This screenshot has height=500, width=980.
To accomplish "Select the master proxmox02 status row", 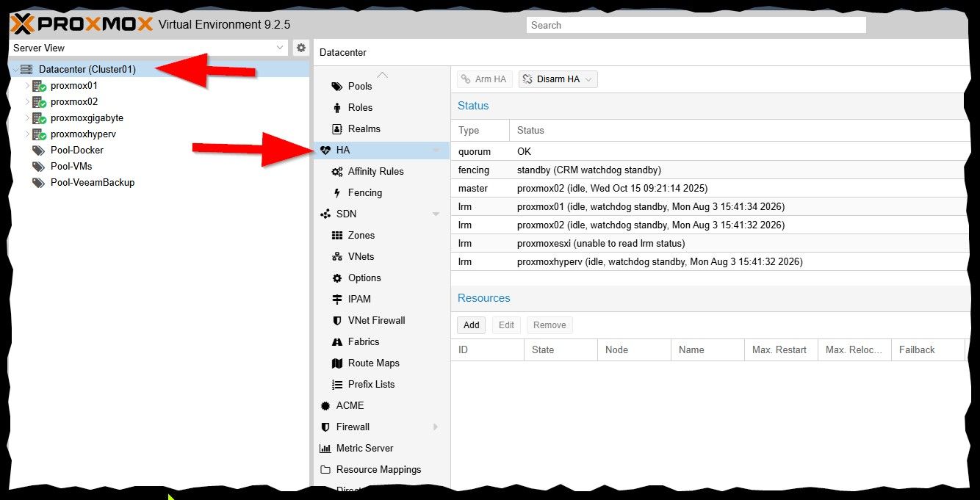I will click(709, 189).
